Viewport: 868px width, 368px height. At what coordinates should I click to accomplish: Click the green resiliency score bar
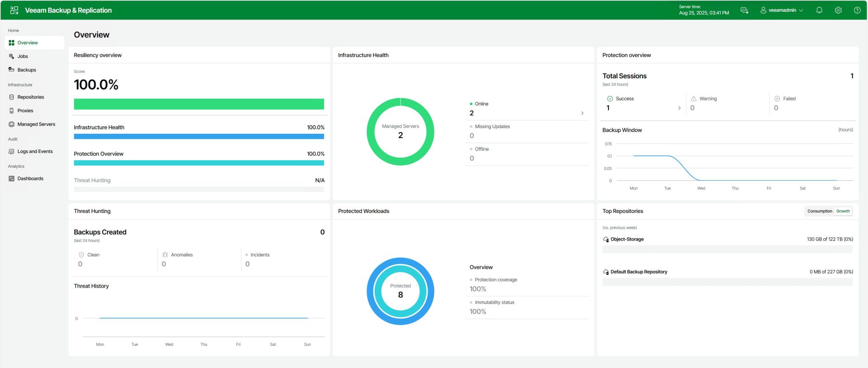pos(199,104)
